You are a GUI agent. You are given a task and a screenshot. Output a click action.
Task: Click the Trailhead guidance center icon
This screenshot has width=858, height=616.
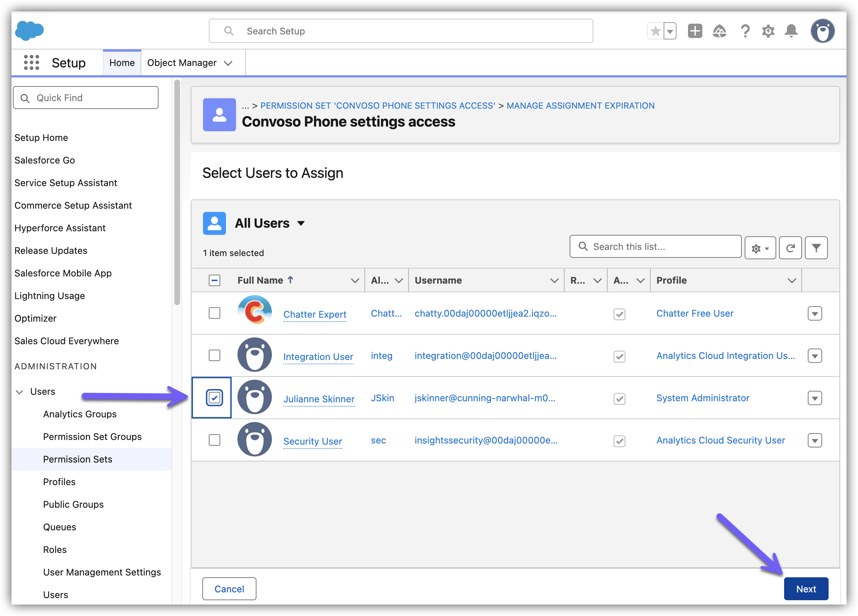[x=719, y=31]
